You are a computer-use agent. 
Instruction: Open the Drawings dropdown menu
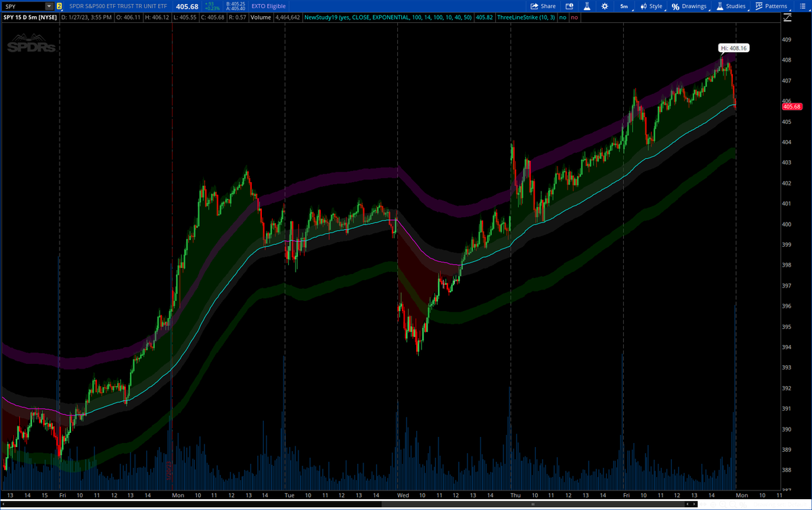689,6
